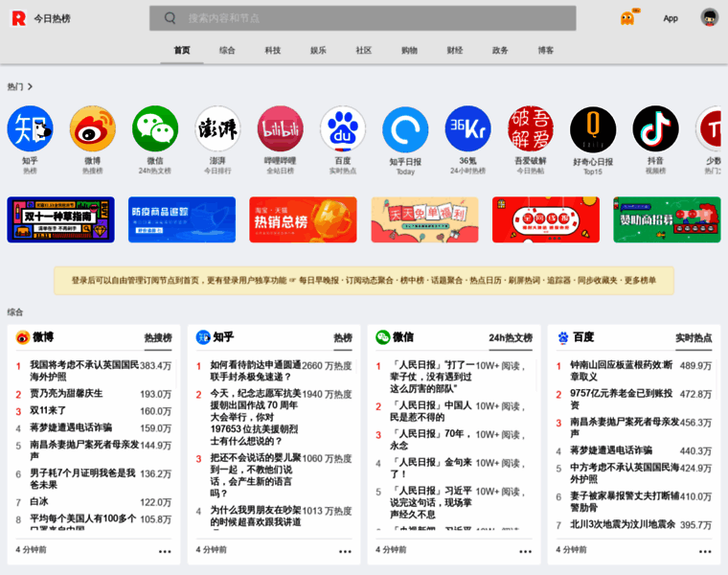Image resolution: width=728 pixels, height=575 pixels.
Task: Select the 百度 card's 实时热点 tab
Action: click(694, 338)
